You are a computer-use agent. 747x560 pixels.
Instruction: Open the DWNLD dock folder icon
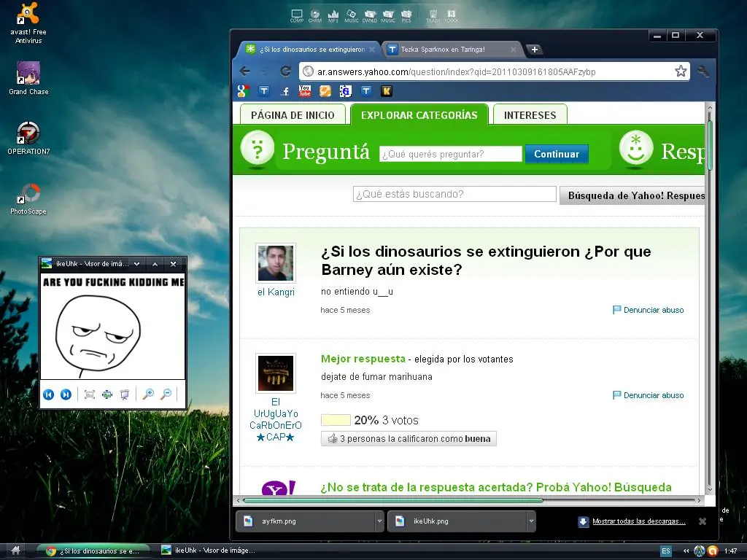pos(370,16)
